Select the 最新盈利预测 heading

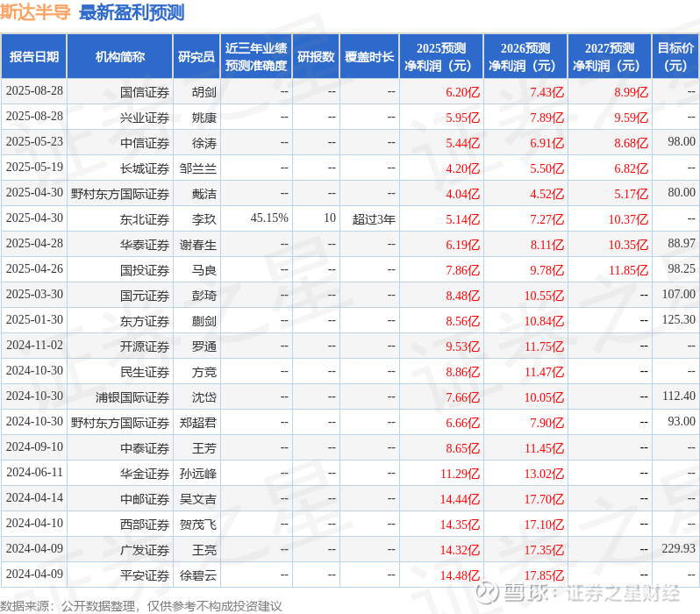pos(132,12)
